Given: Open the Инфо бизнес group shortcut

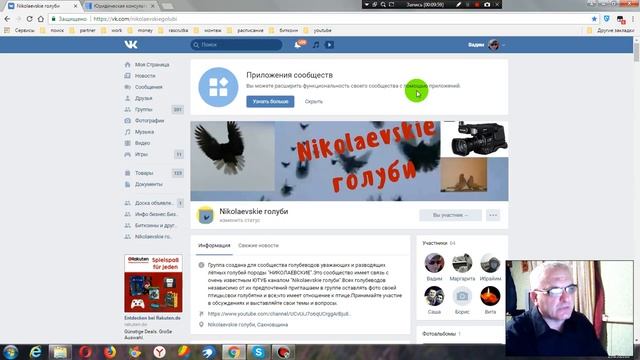Looking at the screenshot, I should (x=156, y=214).
